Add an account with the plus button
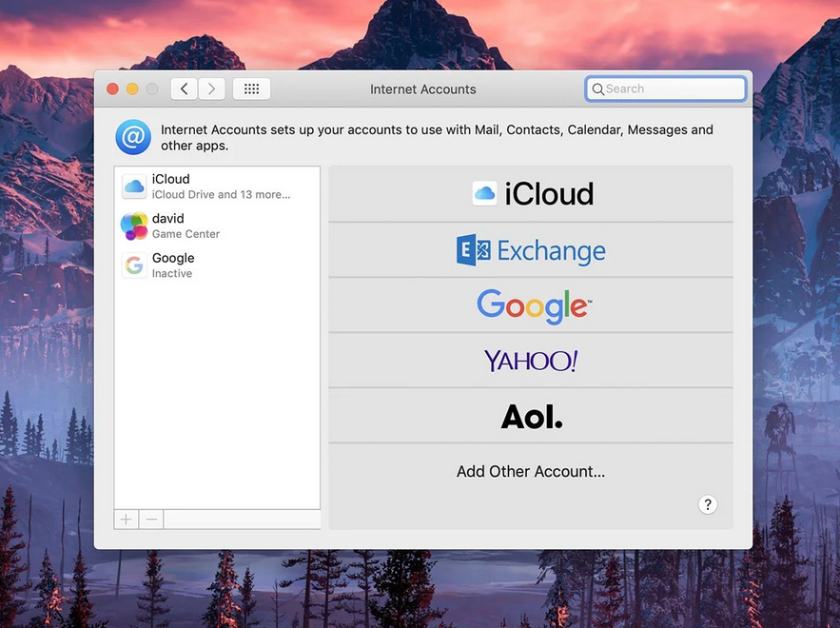840x628 pixels. point(127,520)
